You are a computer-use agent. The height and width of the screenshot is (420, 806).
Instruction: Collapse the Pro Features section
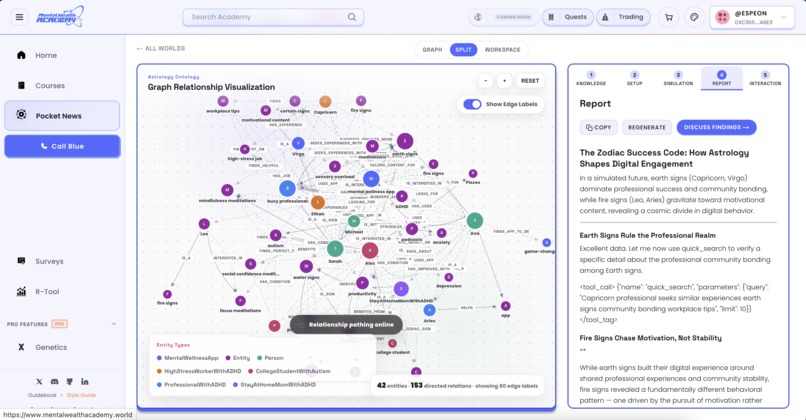pos(114,324)
